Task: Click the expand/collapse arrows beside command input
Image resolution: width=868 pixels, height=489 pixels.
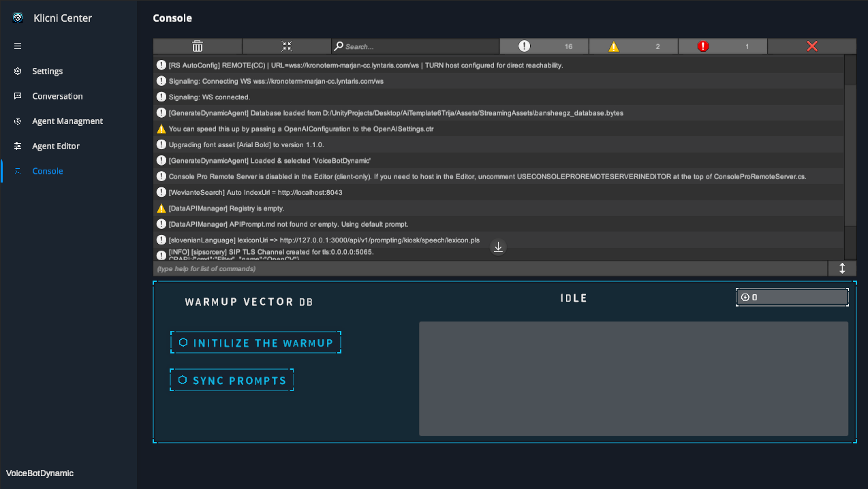Action: 842,268
